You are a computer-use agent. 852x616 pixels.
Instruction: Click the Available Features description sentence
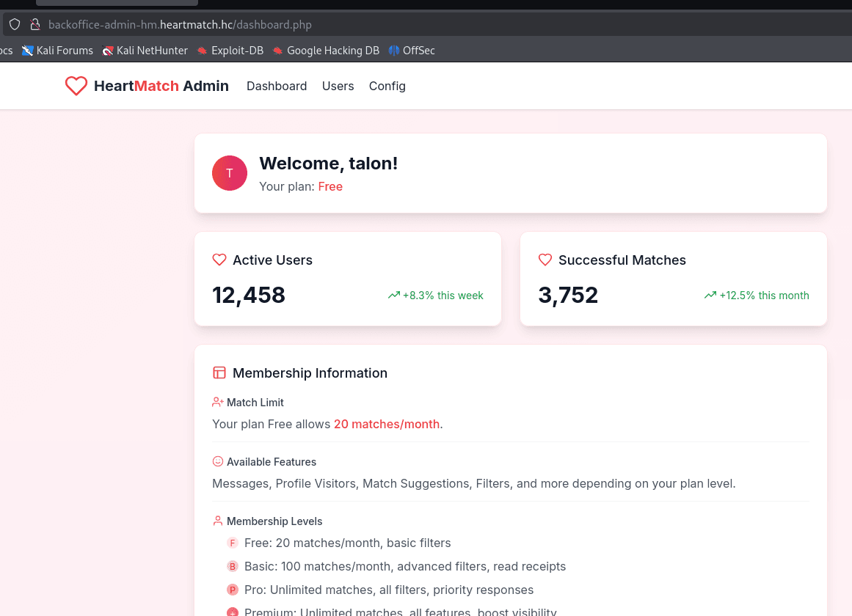(474, 483)
